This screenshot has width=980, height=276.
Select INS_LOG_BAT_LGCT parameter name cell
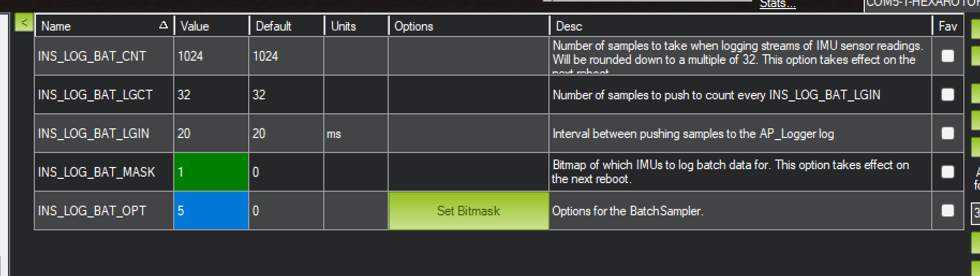point(104,95)
